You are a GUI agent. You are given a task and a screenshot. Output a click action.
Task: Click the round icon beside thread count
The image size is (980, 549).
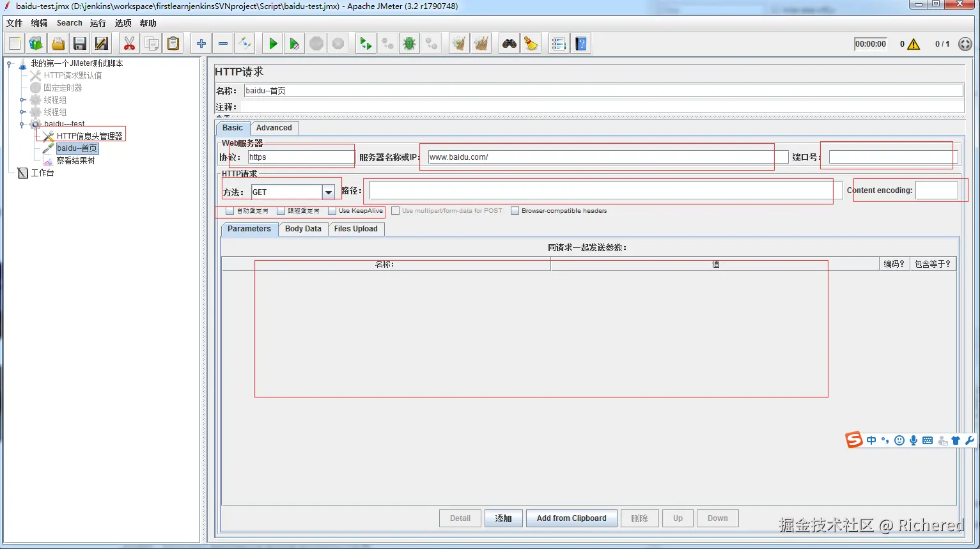click(965, 44)
